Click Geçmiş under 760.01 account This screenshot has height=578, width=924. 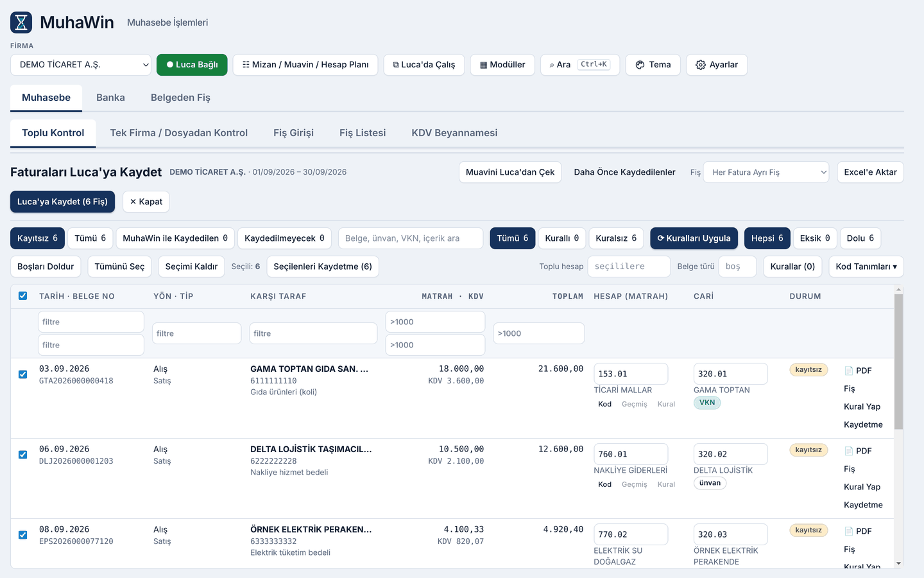(x=634, y=484)
